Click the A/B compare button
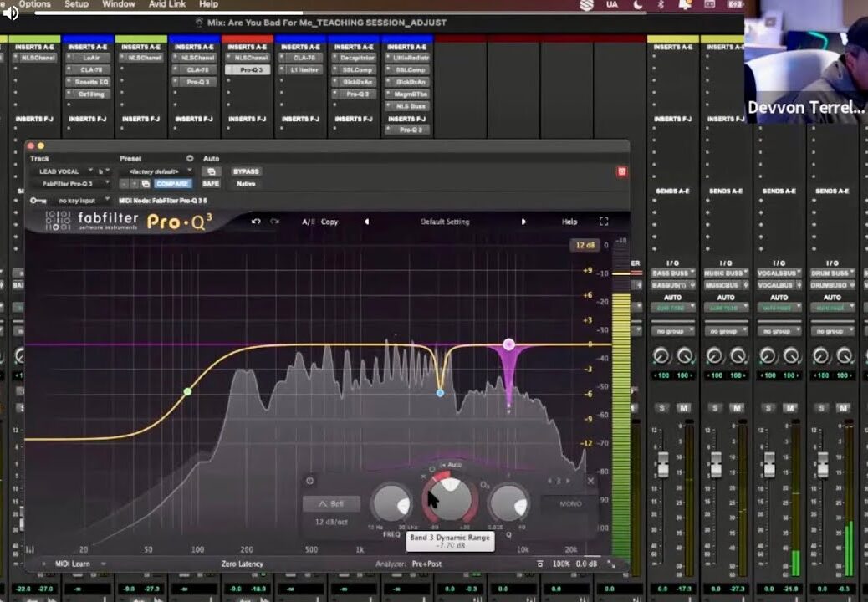The height and width of the screenshot is (602, 868). (x=309, y=222)
